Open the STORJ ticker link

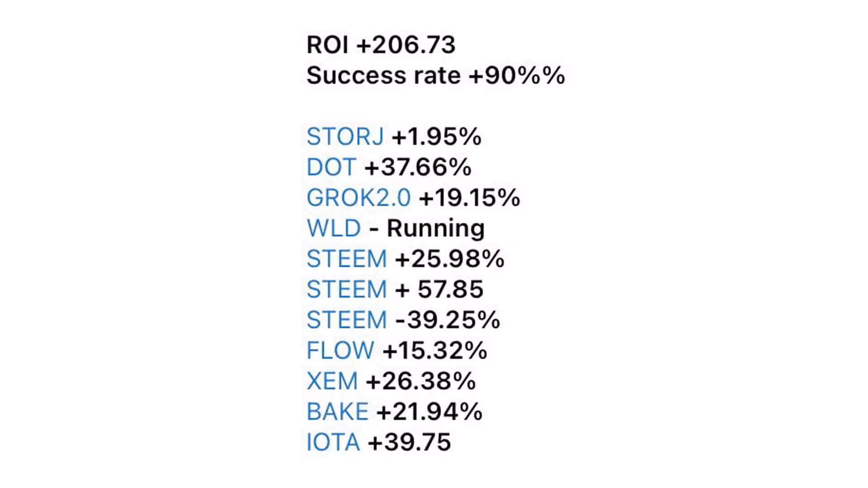point(345,136)
